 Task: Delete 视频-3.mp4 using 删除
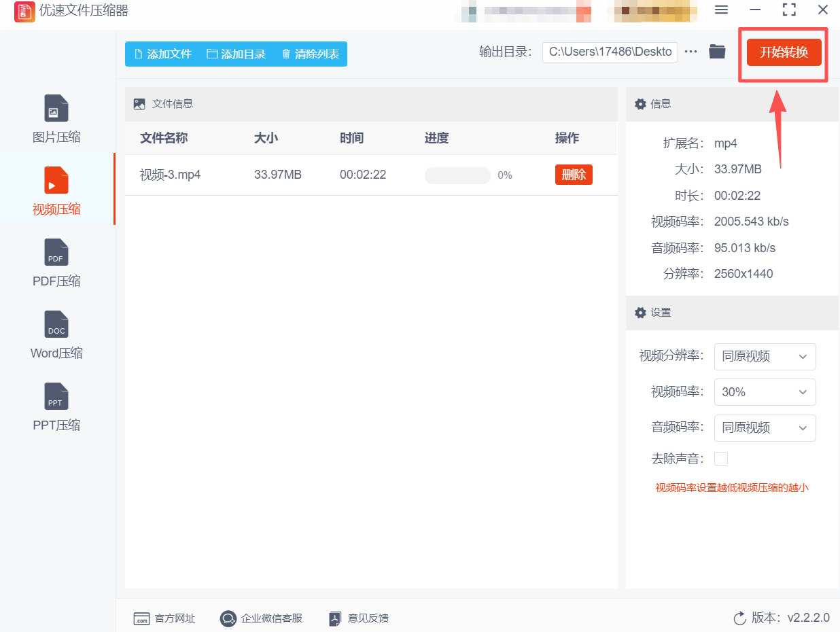point(574,175)
